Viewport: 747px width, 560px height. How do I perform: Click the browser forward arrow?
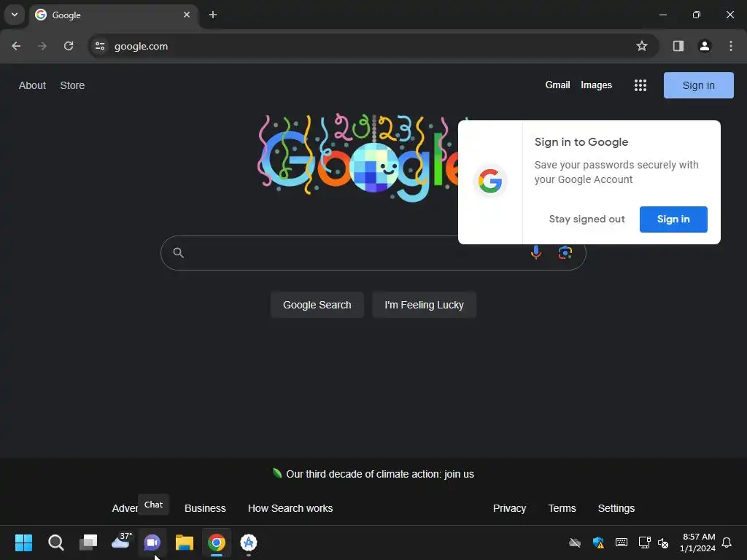pyautogui.click(x=42, y=46)
